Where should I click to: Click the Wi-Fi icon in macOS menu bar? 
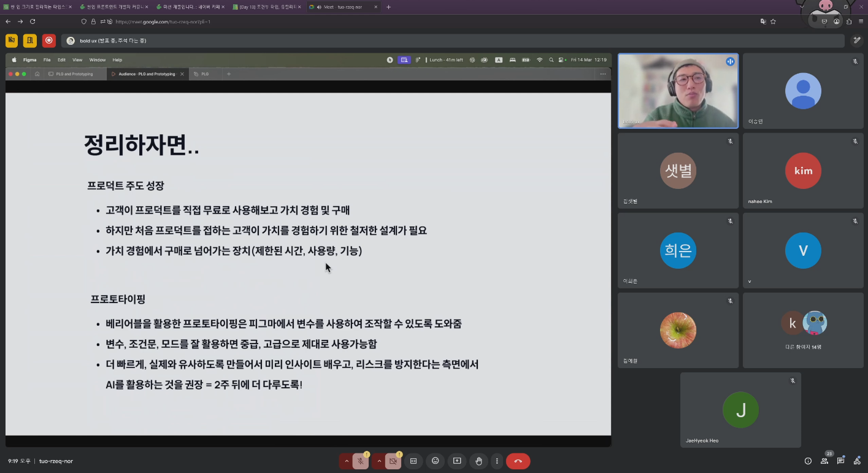point(540,60)
